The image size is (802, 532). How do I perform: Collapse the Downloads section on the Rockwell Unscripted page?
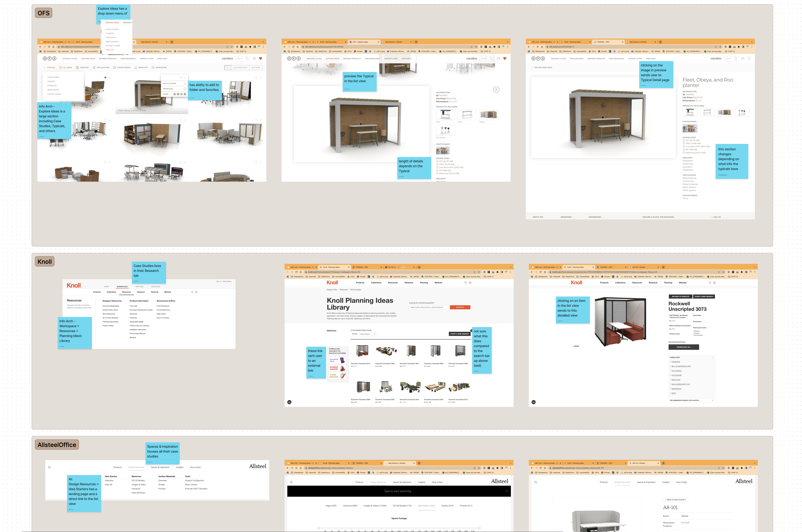[x=712, y=357]
